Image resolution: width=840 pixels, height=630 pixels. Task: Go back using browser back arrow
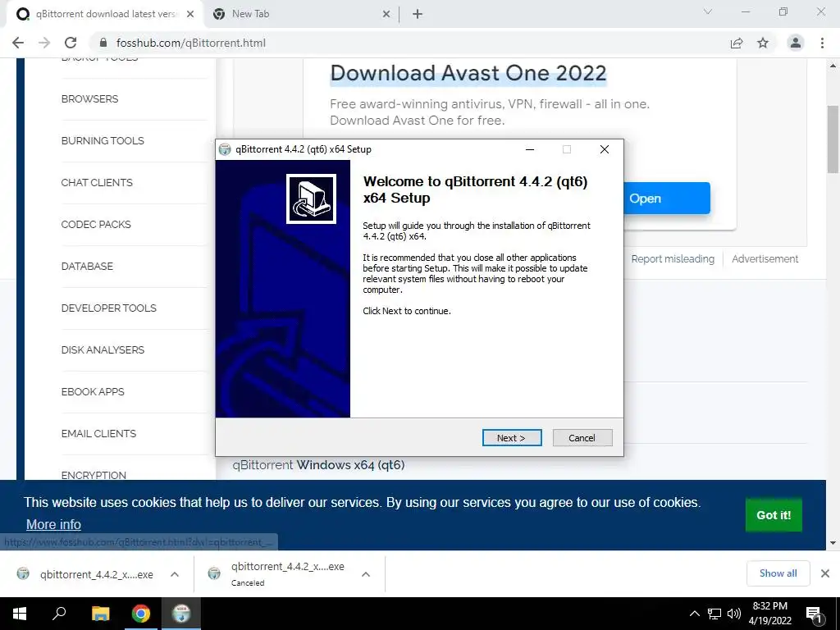point(18,43)
